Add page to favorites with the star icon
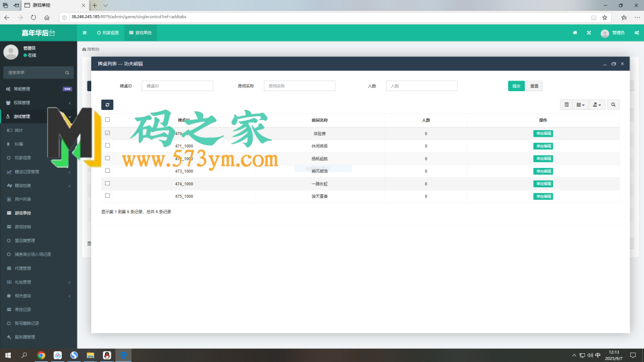 (604, 17)
